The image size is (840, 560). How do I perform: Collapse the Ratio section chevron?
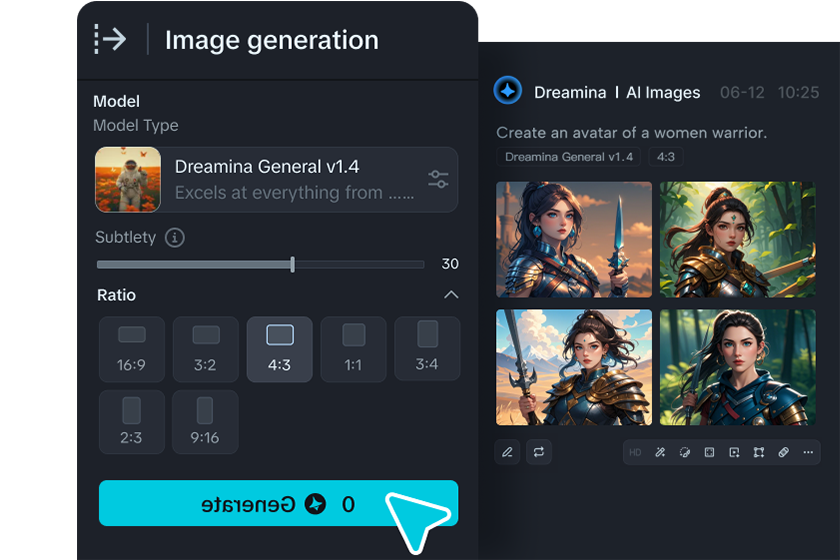451,295
